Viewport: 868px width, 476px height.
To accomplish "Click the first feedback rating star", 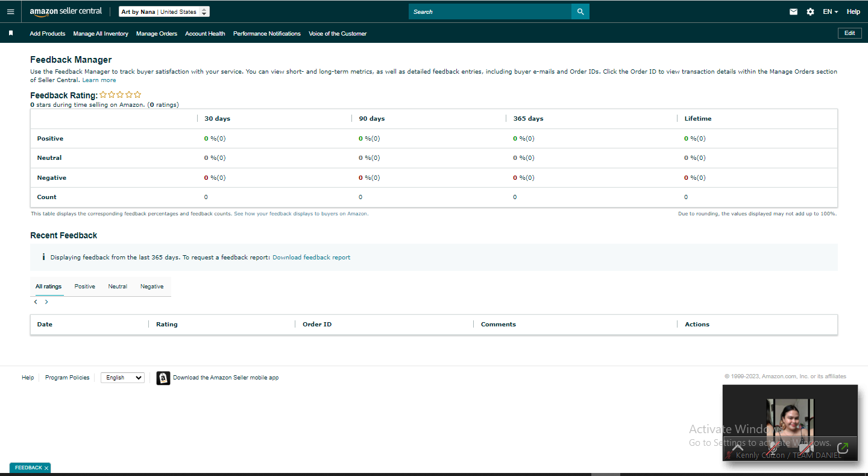I will tap(104, 95).
